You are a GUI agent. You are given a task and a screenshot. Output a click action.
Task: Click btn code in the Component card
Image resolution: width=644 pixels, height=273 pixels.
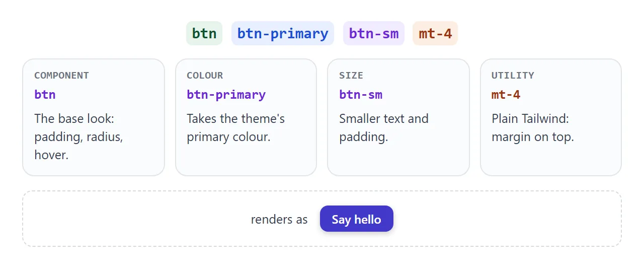tap(45, 94)
